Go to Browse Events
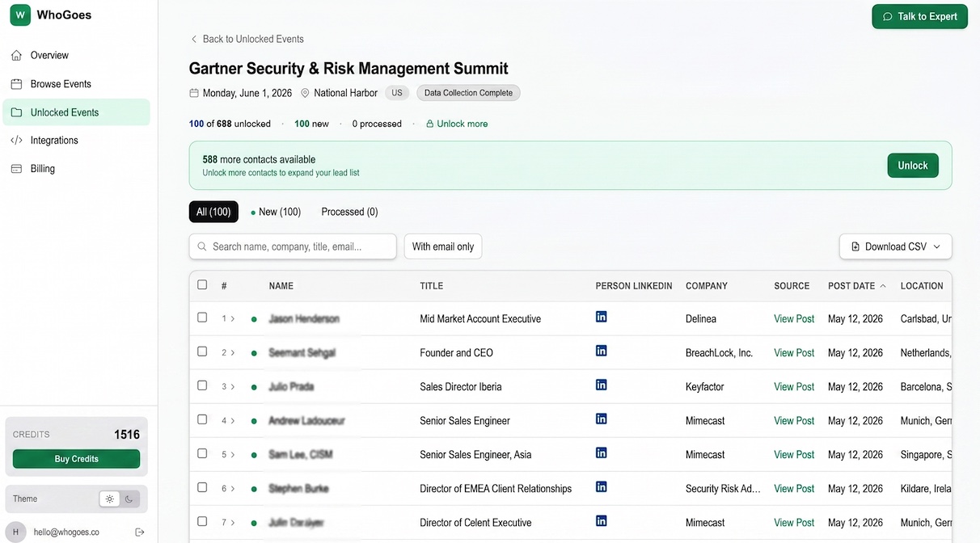The image size is (980, 543). coord(76,84)
